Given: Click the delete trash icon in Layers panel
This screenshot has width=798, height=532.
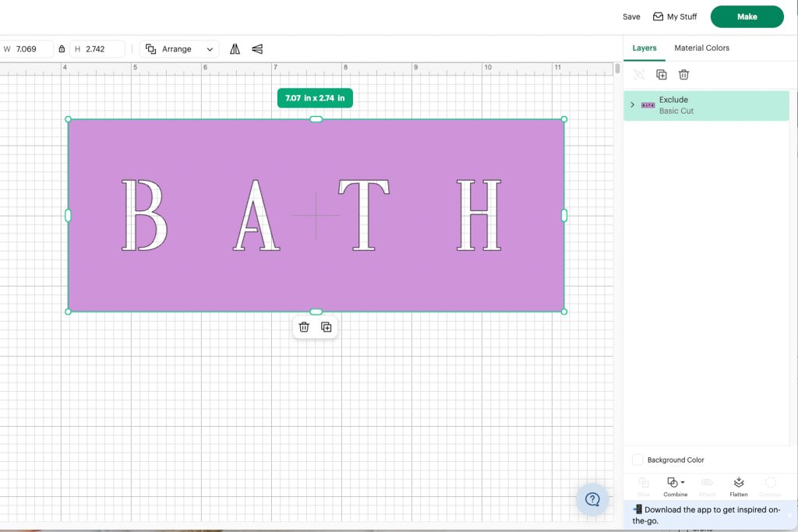Looking at the screenshot, I should [x=683, y=74].
